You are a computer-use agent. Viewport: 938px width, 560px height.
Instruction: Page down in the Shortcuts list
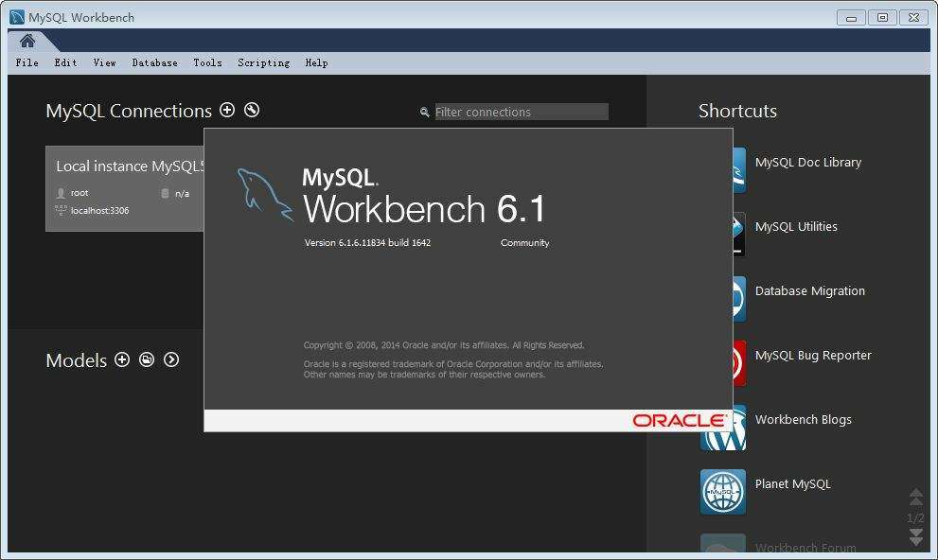coord(916,536)
